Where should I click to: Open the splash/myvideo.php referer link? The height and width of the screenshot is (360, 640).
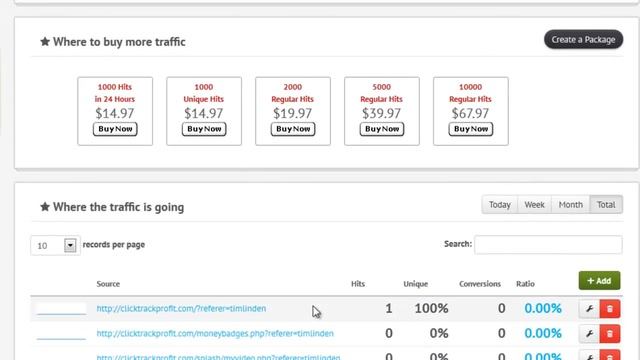(x=218, y=357)
